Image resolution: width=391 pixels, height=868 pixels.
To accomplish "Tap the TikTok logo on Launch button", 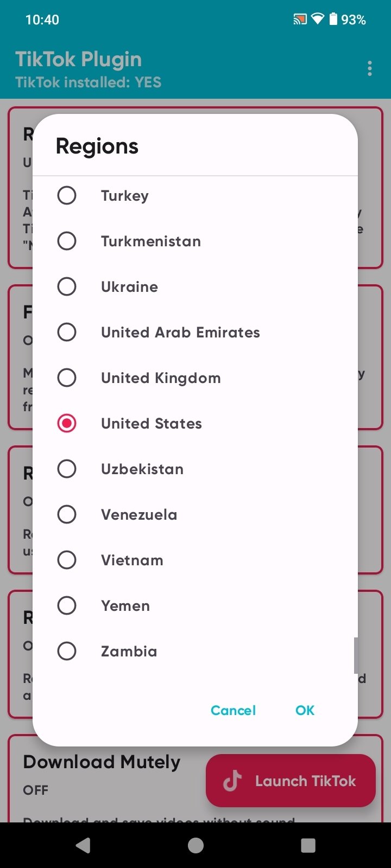I will tap(232, 781).
